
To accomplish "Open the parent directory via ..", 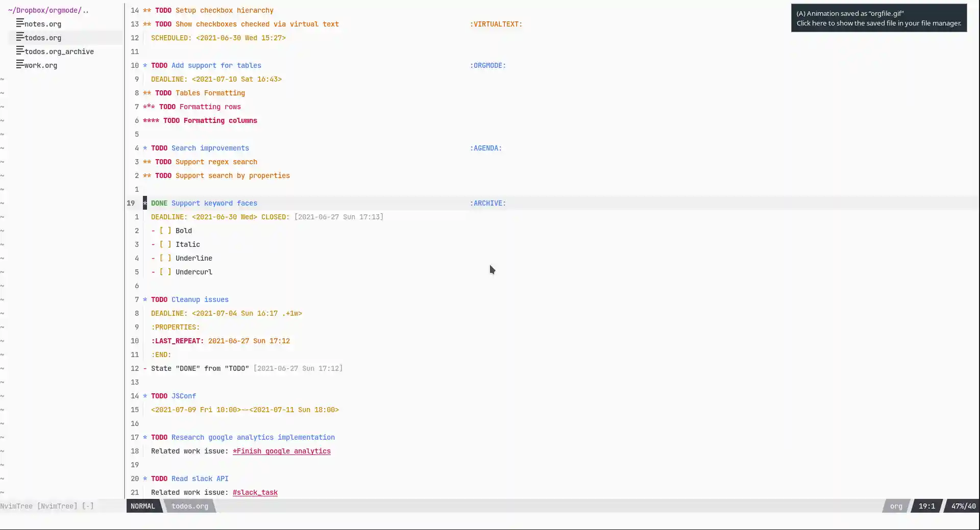I will pyautogui.click(x=85, y=9).
